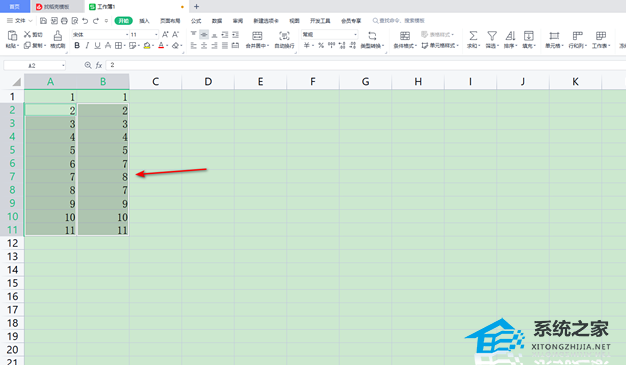Click the green Home tab button
Image resolution: width=626 pixels, height=365 pixels.
pos(123,21)
